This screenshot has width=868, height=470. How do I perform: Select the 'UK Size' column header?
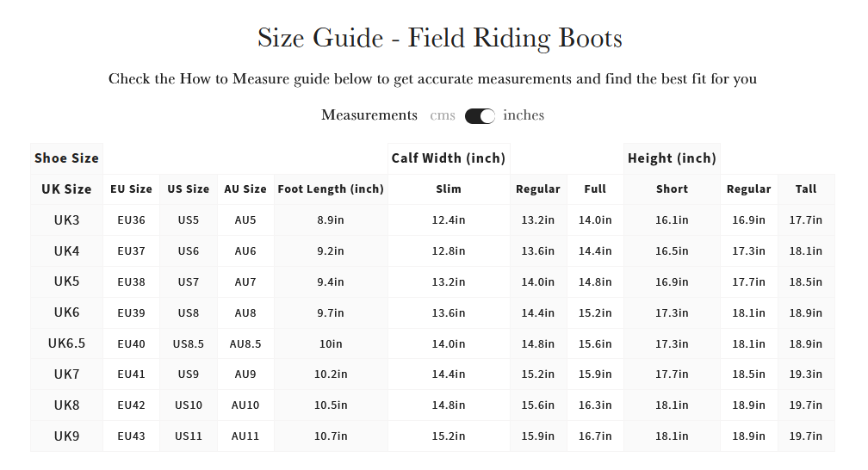(66, 189)
